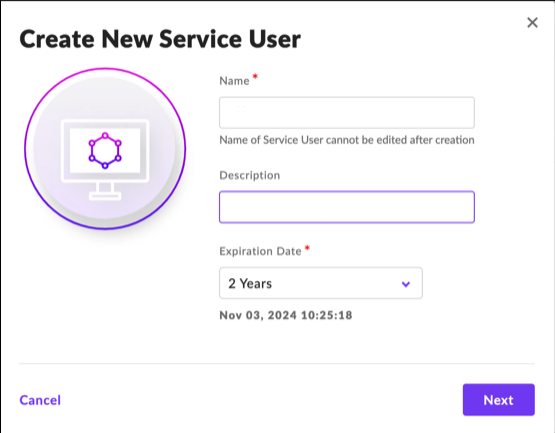Viewport: 555px width, 433px height.
Task: Click the hexagon network icon inside the monitor
Action: pos(105,150)
